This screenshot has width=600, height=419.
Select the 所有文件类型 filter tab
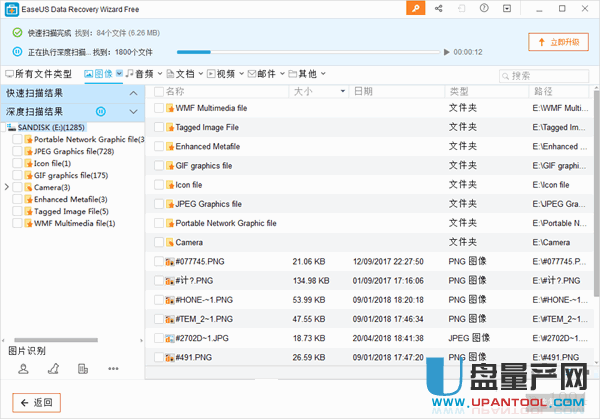click(38, 74)
